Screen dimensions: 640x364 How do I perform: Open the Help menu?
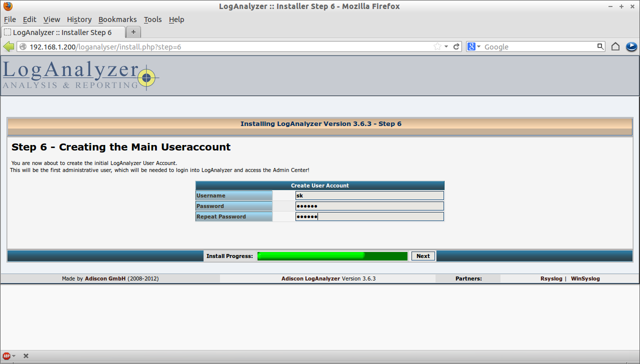coord(176,19)
